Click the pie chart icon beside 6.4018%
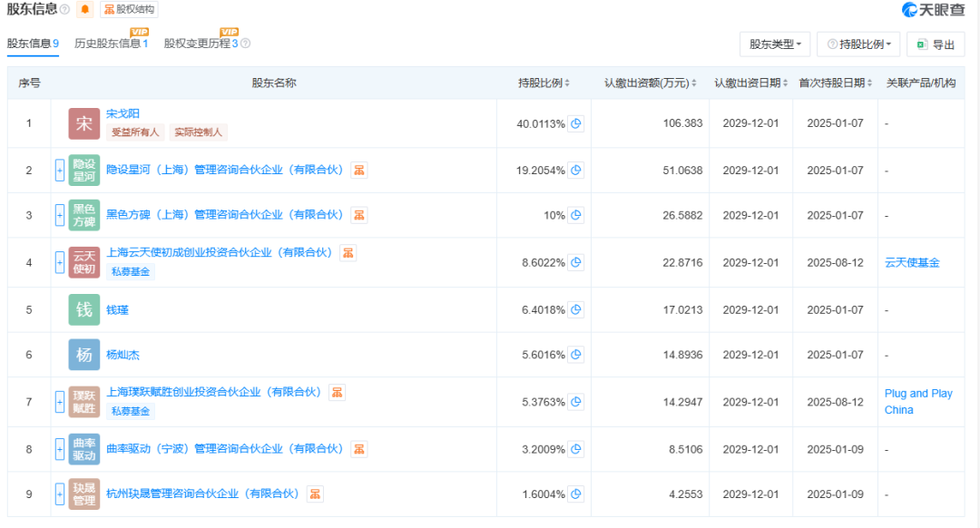 tap(575, 310)
